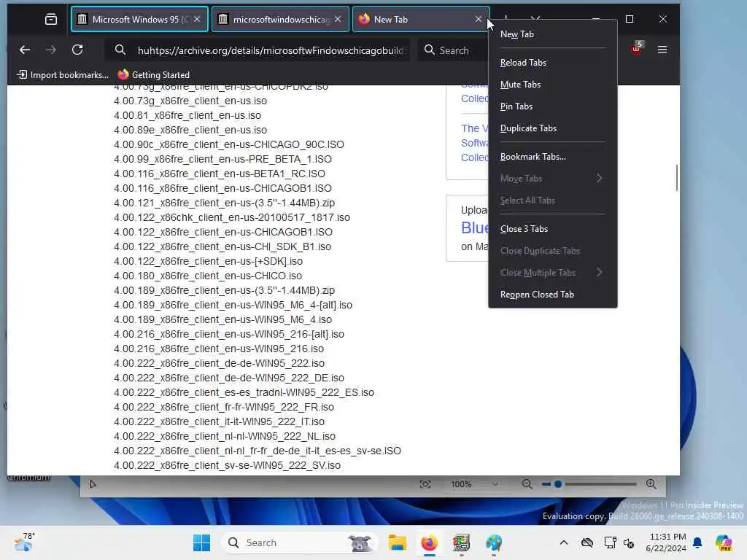
Task: Click 4.00.81_x86fre_client_en-us.iso file name
Action: click(187, 116)
